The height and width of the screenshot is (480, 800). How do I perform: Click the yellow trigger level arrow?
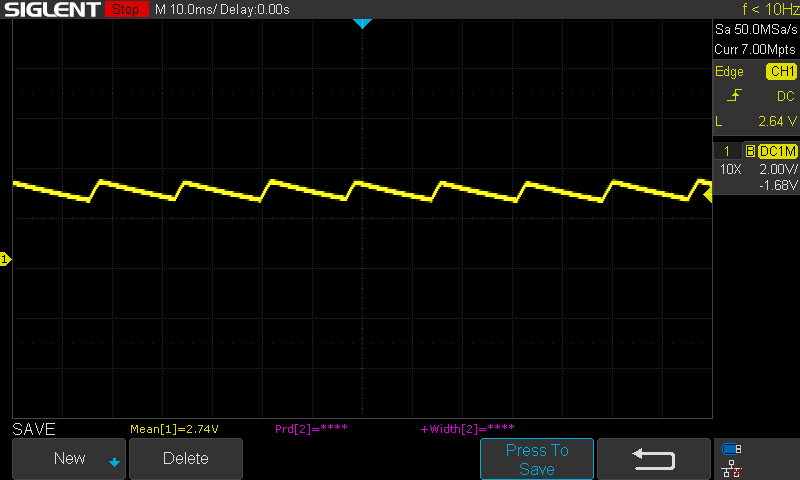tap(707, 196)
